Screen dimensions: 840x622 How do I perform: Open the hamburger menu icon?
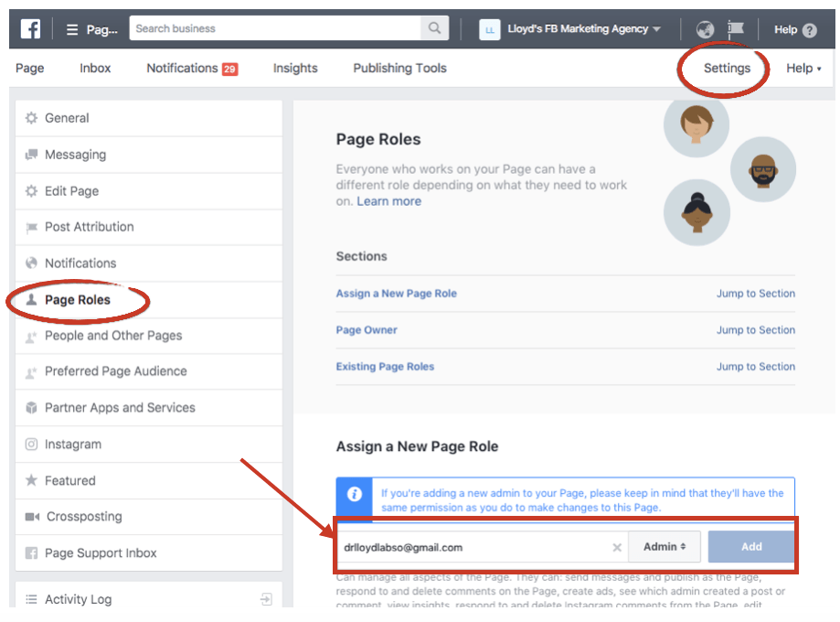72,29
